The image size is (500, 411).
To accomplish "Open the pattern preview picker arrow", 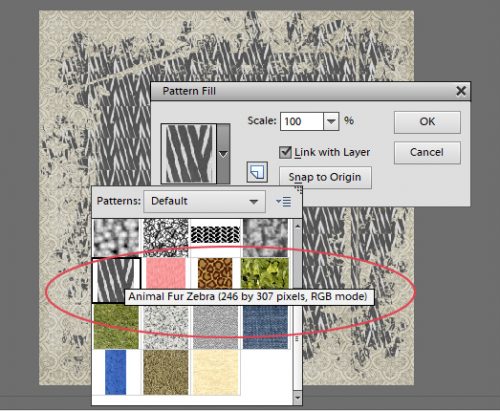I will 223,154.
